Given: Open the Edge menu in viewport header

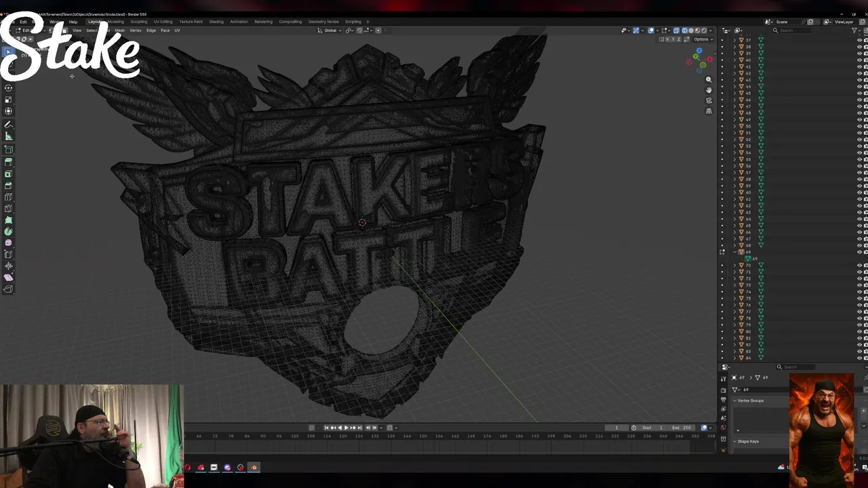Looking at the screenshot, I should (151, 30).
